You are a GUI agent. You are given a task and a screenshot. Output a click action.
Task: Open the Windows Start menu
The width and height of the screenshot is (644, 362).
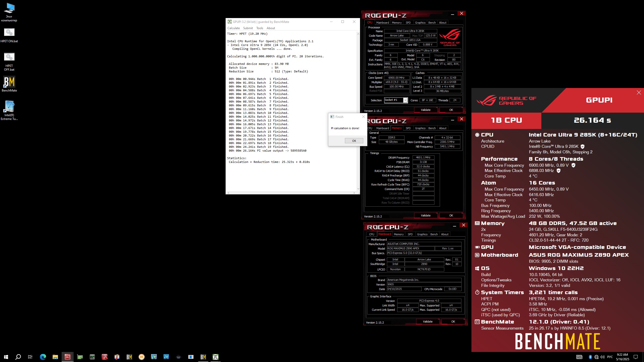click(x=6, y=357)
